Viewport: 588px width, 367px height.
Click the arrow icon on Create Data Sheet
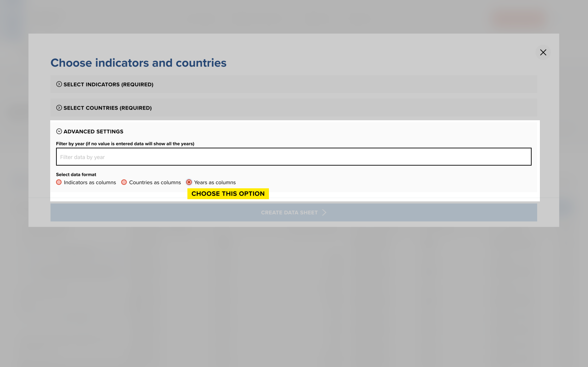point(324,213)
